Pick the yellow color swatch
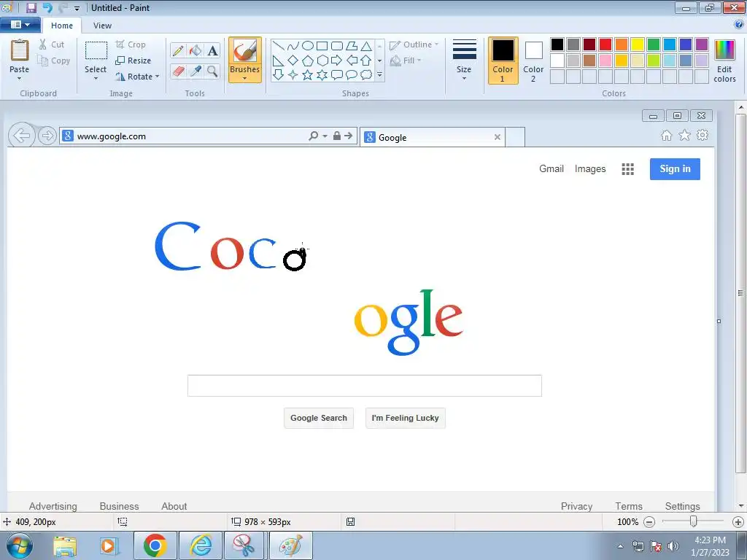This screenshot has height=560, width=747. click(x=638, y=44)
